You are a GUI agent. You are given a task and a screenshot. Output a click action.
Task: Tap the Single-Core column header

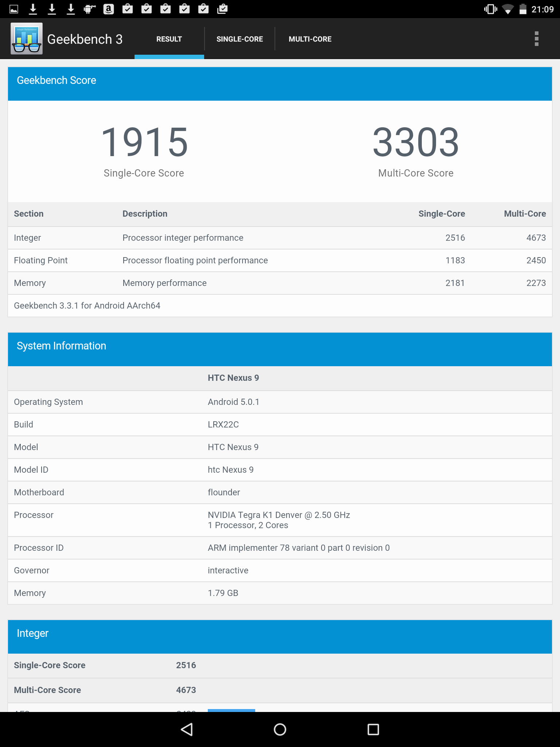pos(442,214)
